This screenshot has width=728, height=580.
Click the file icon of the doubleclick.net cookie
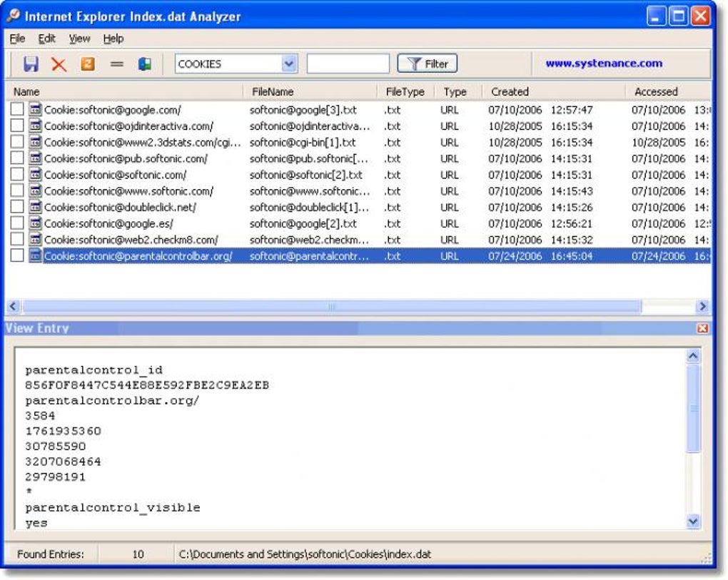click(x=35, y=207)
